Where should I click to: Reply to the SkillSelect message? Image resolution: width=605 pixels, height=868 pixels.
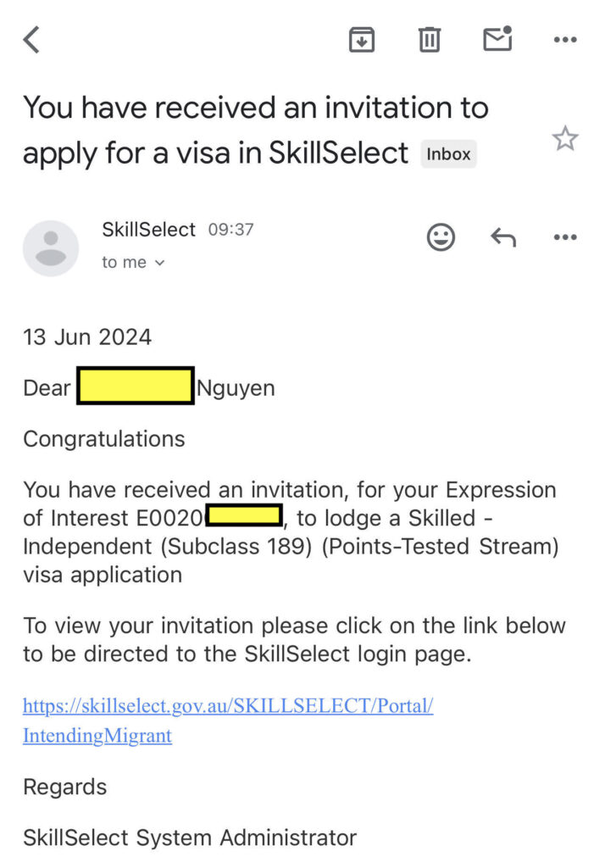click(503, 238)
